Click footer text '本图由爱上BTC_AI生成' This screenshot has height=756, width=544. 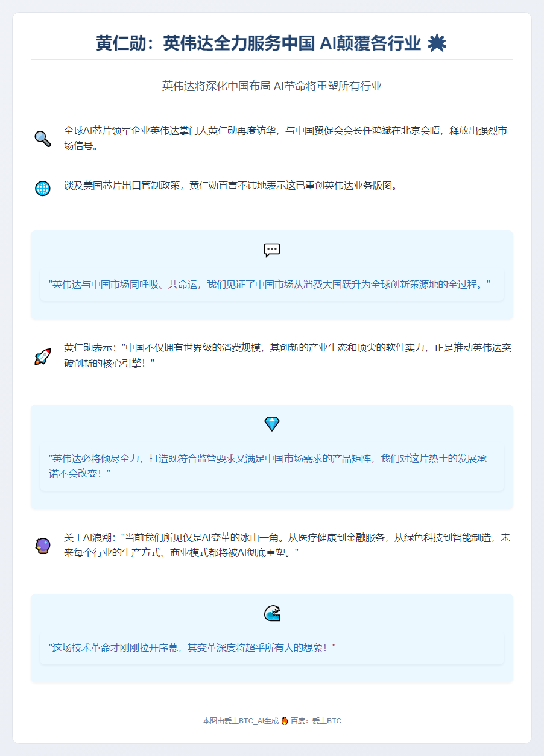tap(241, 721)
